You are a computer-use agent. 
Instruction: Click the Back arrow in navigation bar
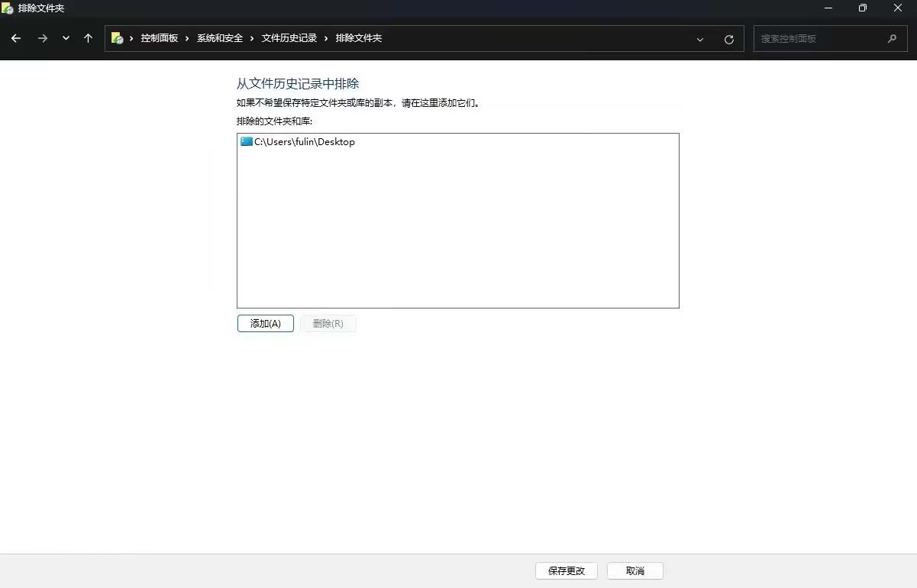(16, 38)
